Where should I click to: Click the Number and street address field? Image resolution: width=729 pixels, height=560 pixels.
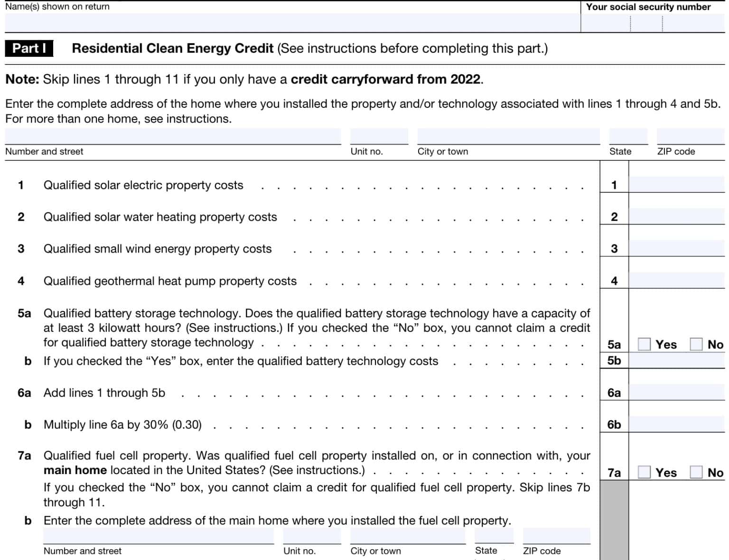tap(171, 136)
